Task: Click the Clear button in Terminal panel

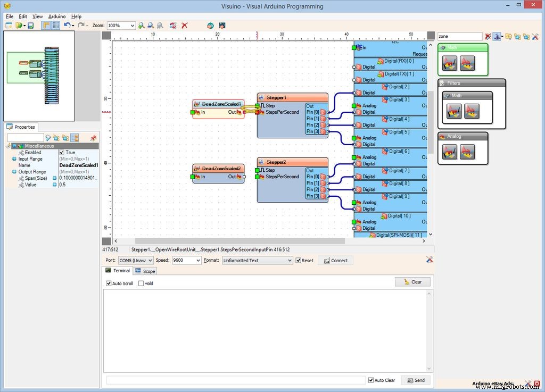Action: click(412, 282)
